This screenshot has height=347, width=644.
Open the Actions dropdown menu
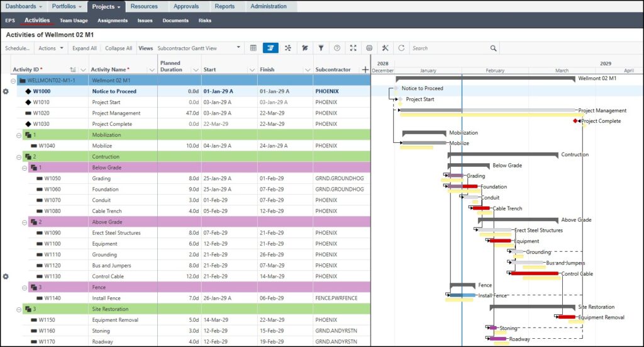pos(51,48)
